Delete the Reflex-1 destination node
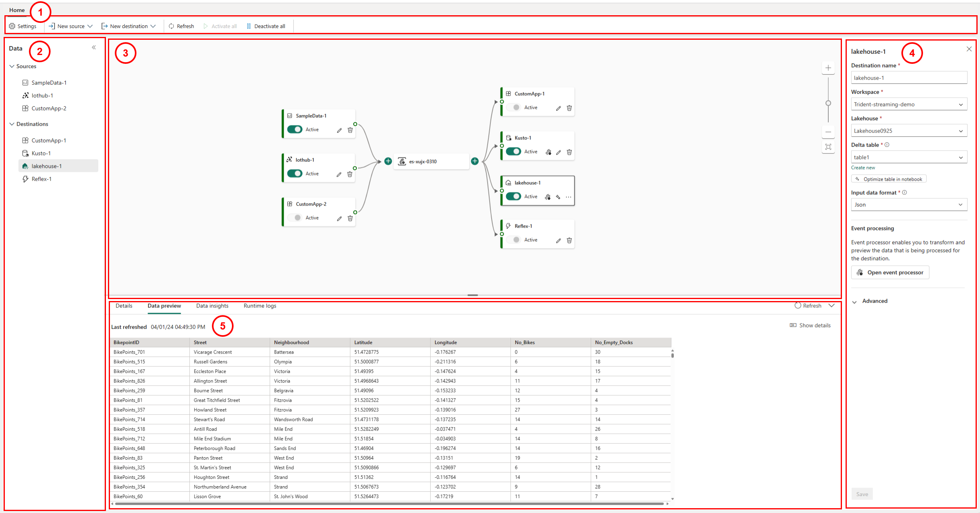Viewport: 980px width, 513px height. [569, 240]
